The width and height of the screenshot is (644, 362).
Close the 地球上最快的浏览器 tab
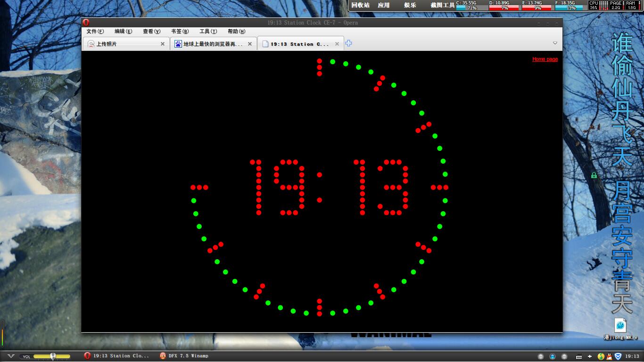click(x=250, y=44)
